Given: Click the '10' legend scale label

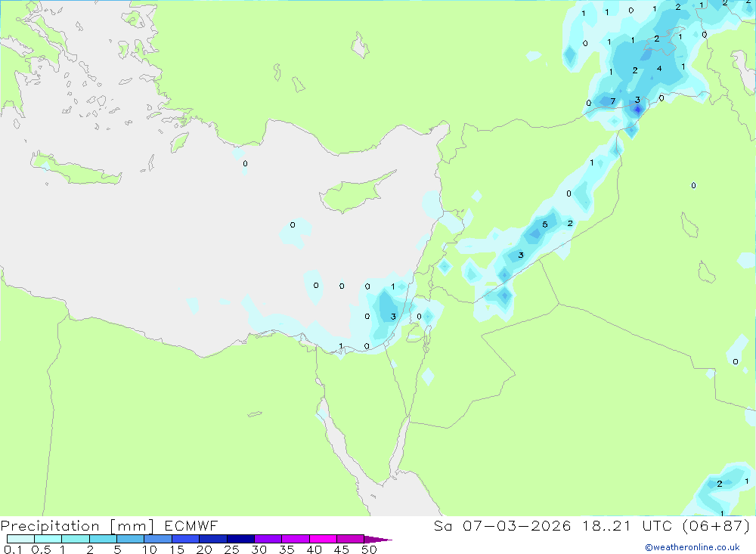Looking at the screenshot, I should (x=150, y=549).
